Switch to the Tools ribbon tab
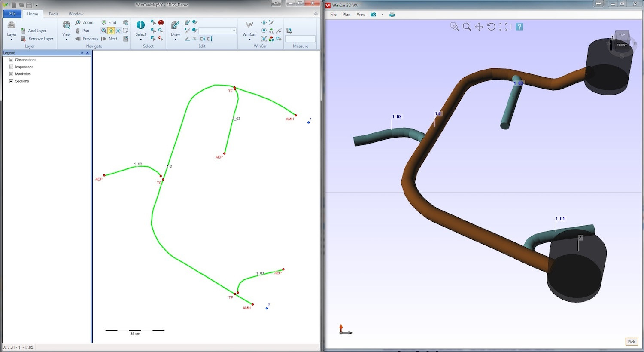This screenshot has width=644, height=352. click(x=53, y=14)
